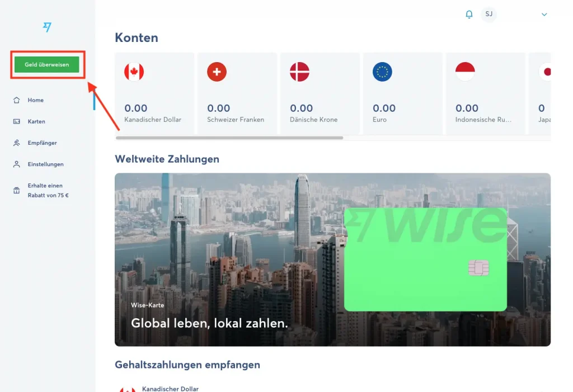Click the Wise logo in sidebar

point(47,27)
